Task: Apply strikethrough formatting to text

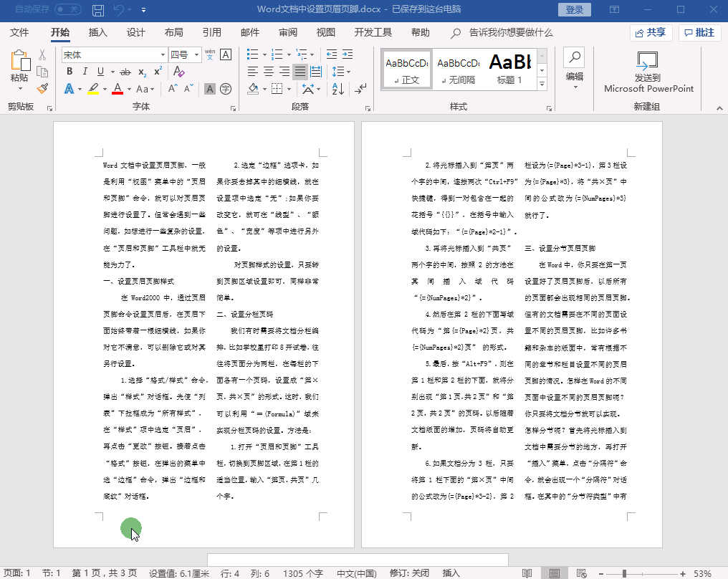Action: [125, 72]
